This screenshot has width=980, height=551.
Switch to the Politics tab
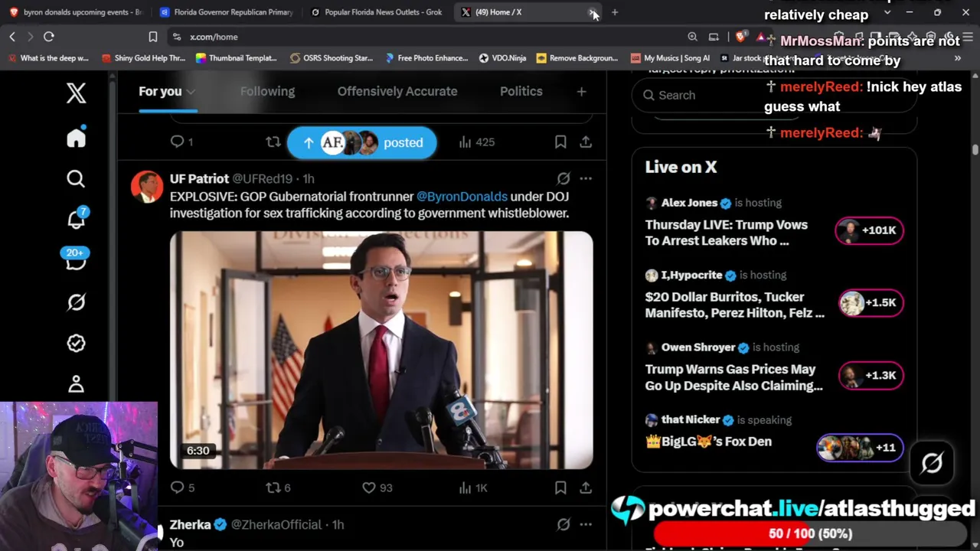521,91
